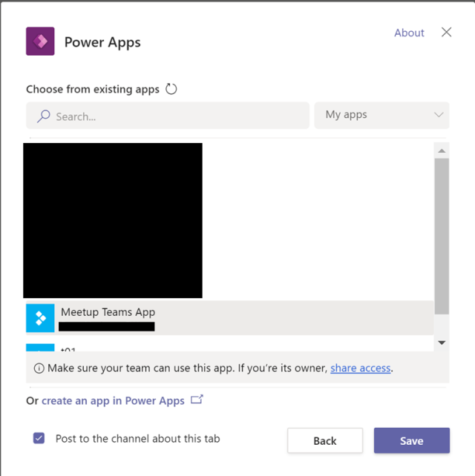
Task: Focus the Search apps field
Action: 168,116
